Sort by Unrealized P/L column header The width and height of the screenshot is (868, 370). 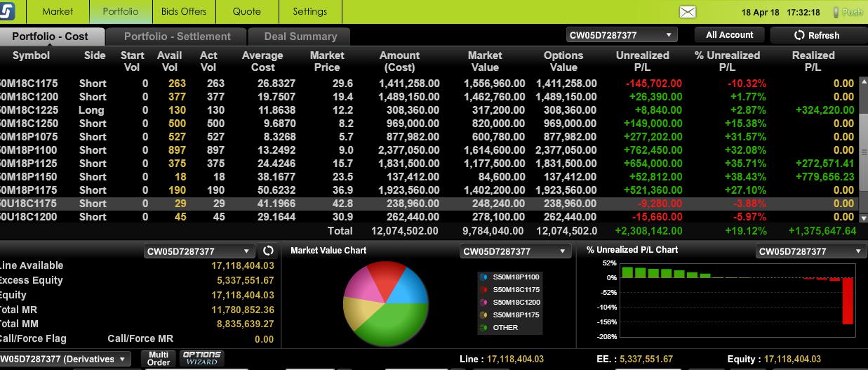pyautogui.click(x=642, y=61)
